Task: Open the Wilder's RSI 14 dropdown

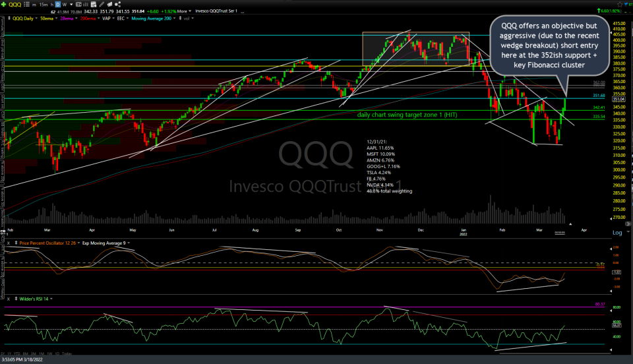Action: 51,299
